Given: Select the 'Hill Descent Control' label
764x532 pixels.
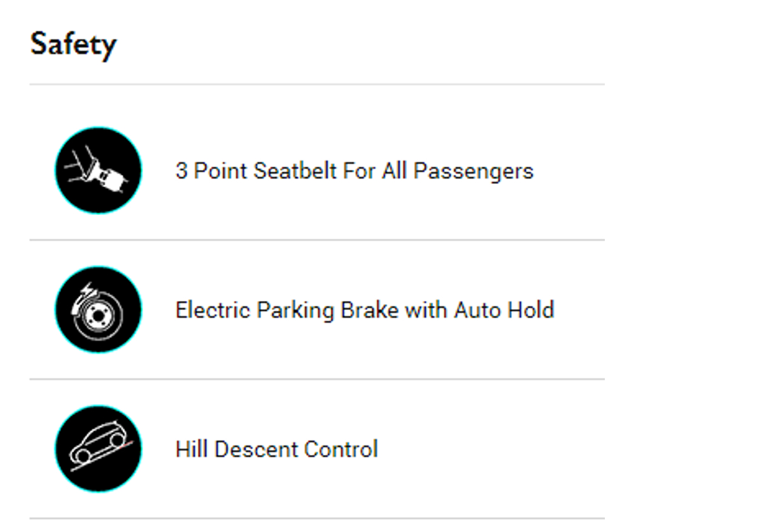Looking at the screenshot, I should [x=276, y=449].
